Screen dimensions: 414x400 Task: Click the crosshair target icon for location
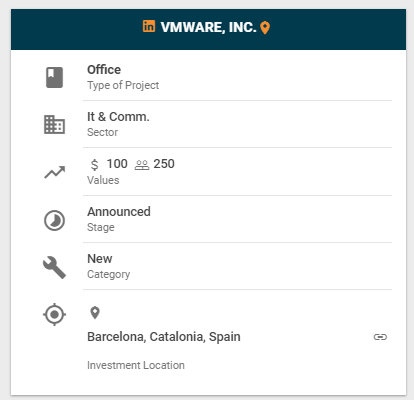tap(54, 314)
